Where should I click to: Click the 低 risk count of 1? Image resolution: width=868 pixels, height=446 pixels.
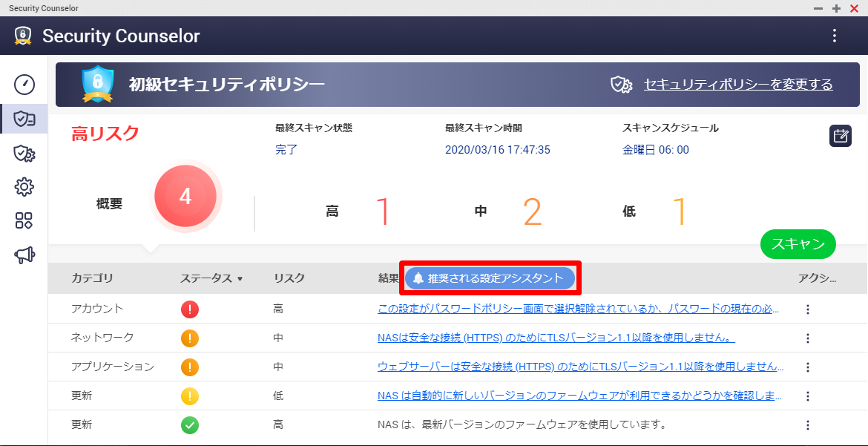[680, 211]
